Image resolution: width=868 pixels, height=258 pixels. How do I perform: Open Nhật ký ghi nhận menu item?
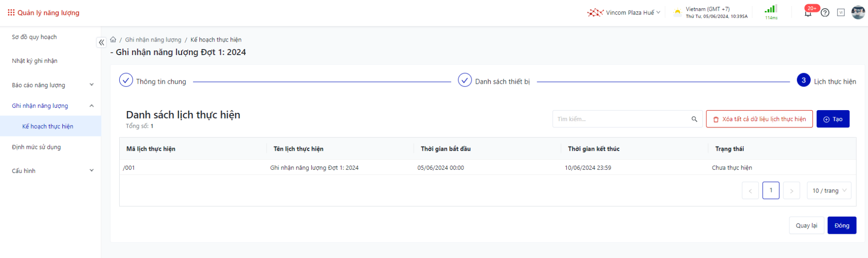pos(35,61)
